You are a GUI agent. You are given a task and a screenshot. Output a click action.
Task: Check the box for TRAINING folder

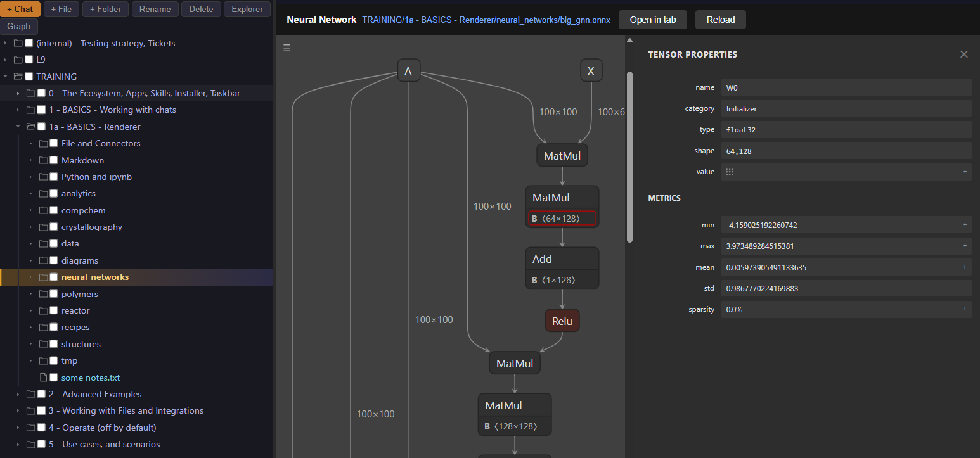click(29, 77)
